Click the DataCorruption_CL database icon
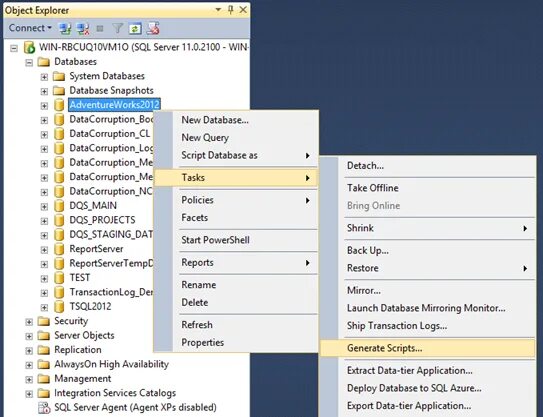Screen dimensions: 543x417 click(59, 133)
